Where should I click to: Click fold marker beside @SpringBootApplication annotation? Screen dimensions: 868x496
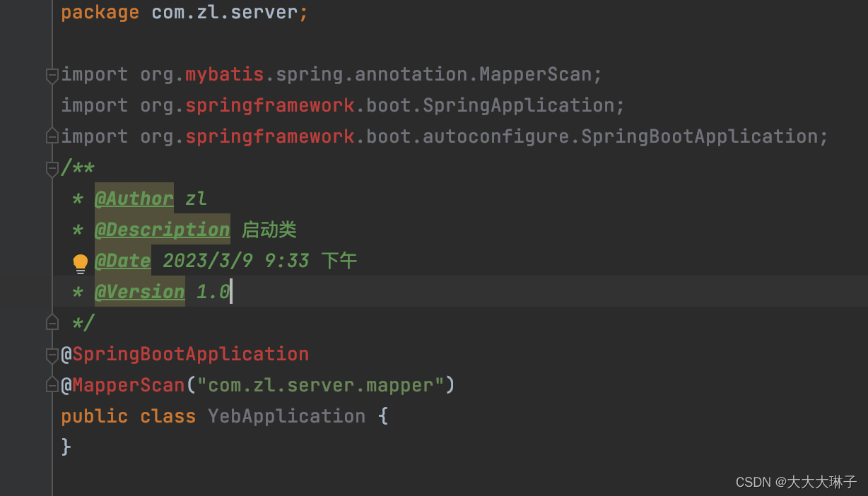[52, 355]
